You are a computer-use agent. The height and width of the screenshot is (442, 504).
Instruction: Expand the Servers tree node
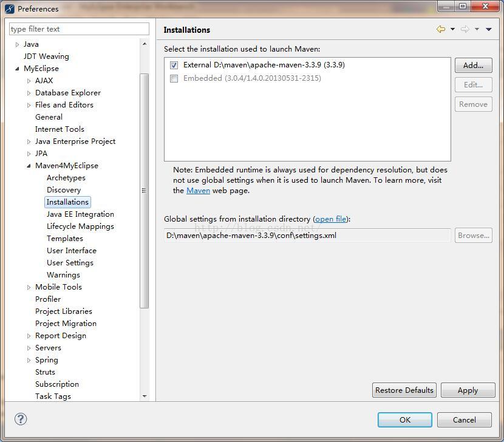pos(29,348)
